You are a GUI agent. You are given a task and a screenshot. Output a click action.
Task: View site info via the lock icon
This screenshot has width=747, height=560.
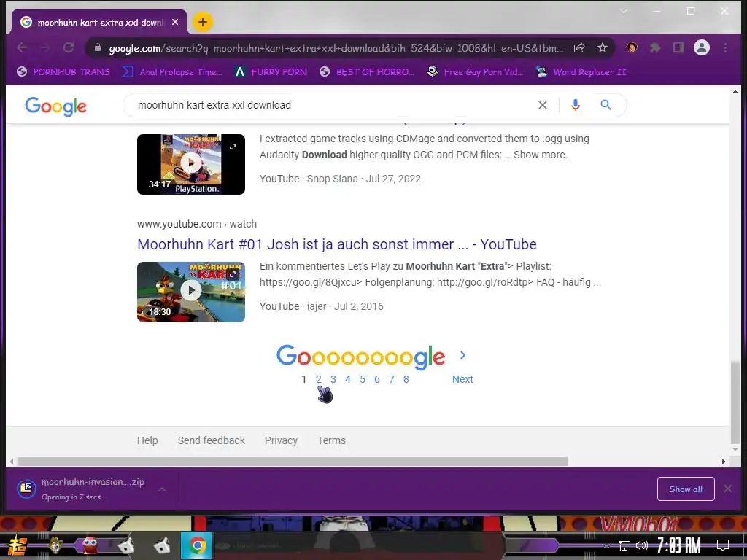[x=98, y=47]
